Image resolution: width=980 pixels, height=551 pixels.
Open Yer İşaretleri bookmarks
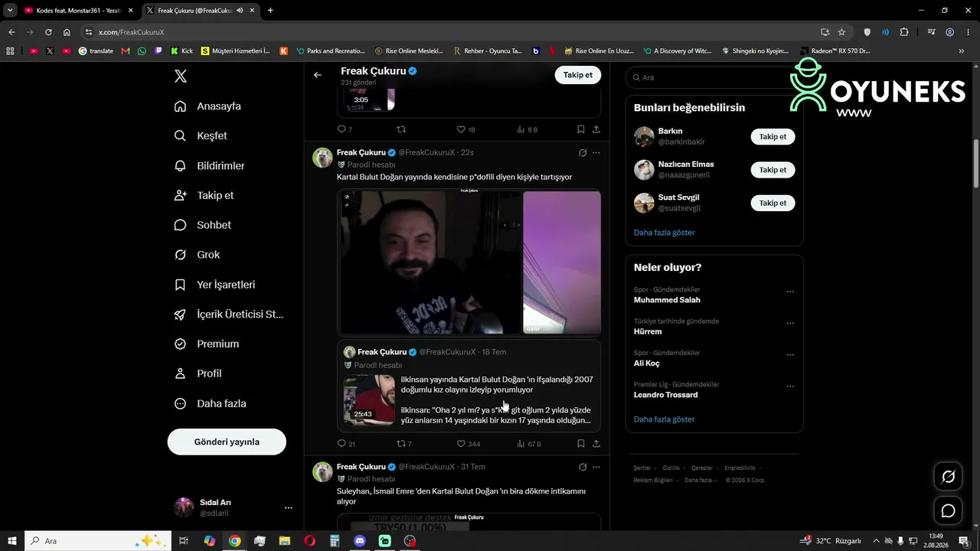click(214, 285)
